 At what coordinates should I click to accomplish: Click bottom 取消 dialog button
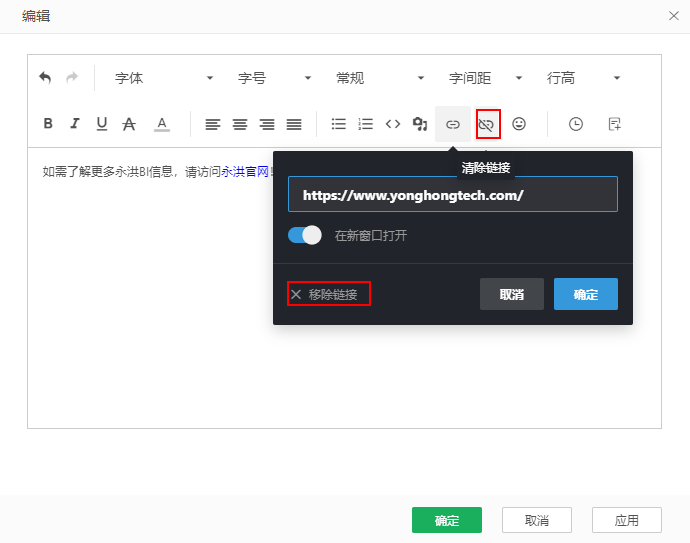(x=537, y=520)
